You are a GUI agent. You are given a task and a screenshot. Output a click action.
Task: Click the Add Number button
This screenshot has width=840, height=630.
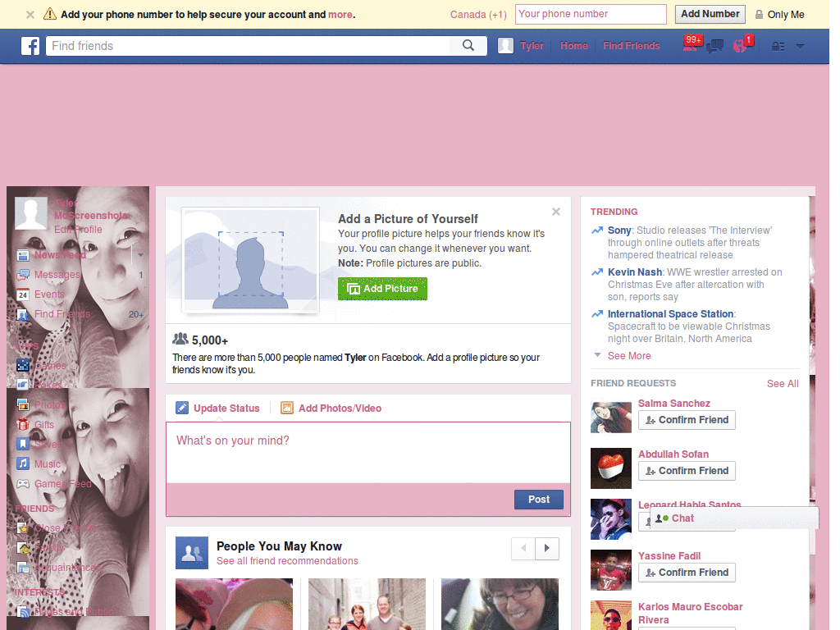click(x=710, y=14)
